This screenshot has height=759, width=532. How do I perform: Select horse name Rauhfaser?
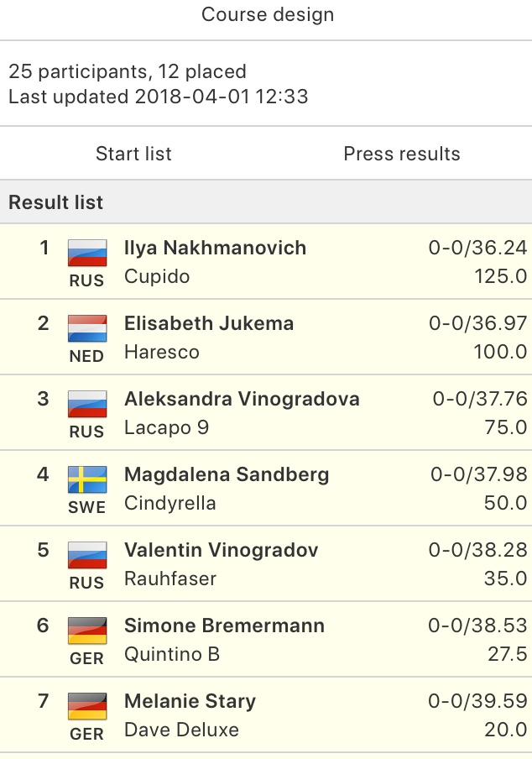coord(170,578)
